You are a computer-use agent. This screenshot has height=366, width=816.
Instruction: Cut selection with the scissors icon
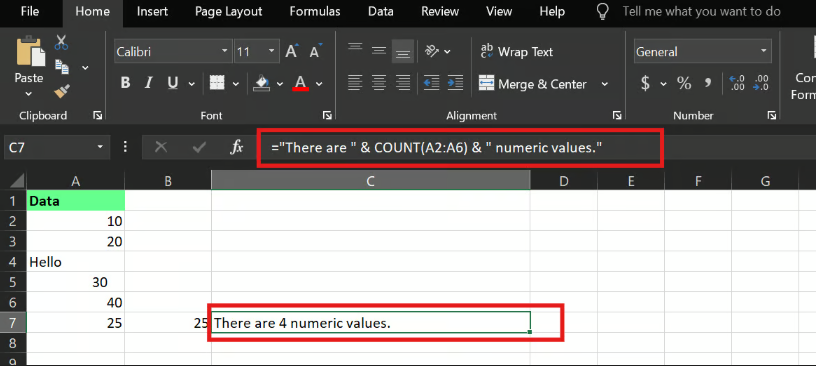(62, 42)
